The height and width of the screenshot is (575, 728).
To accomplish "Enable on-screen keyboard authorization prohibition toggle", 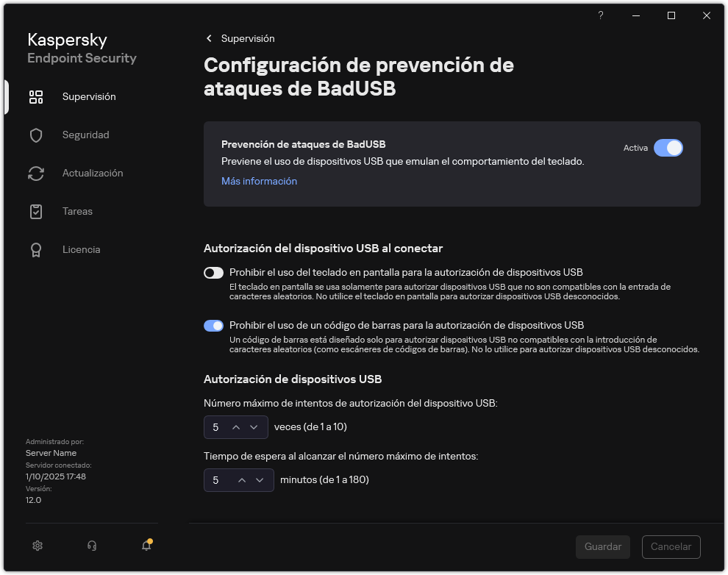I will click(x=213, y=273).
